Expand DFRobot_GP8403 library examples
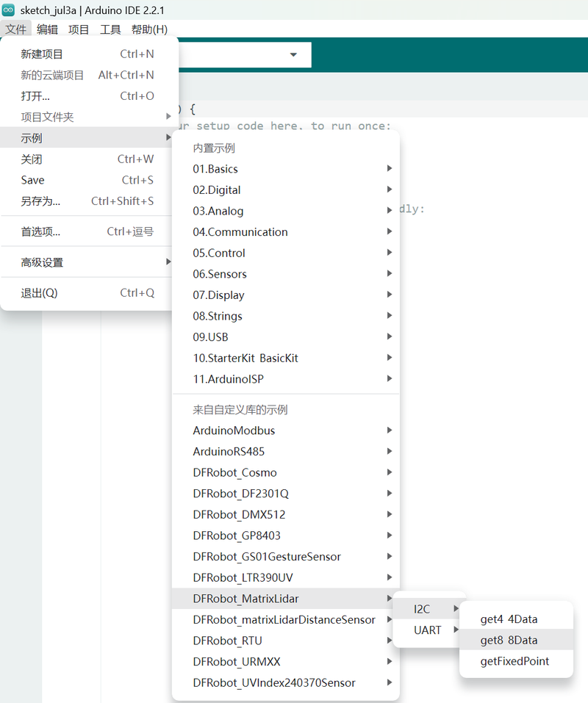The height and width of the screenshot is (703, 588). (237, 536)
